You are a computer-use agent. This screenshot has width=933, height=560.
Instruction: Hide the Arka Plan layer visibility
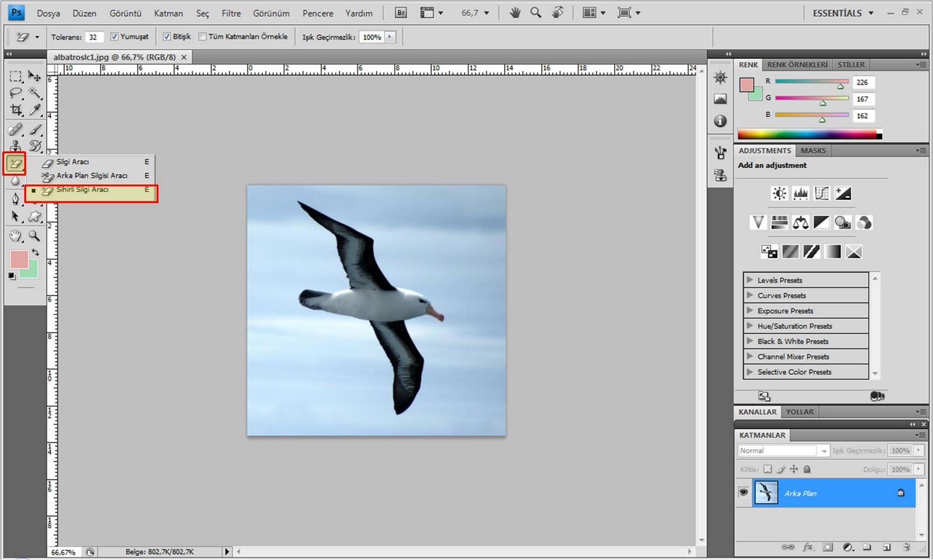743,492
